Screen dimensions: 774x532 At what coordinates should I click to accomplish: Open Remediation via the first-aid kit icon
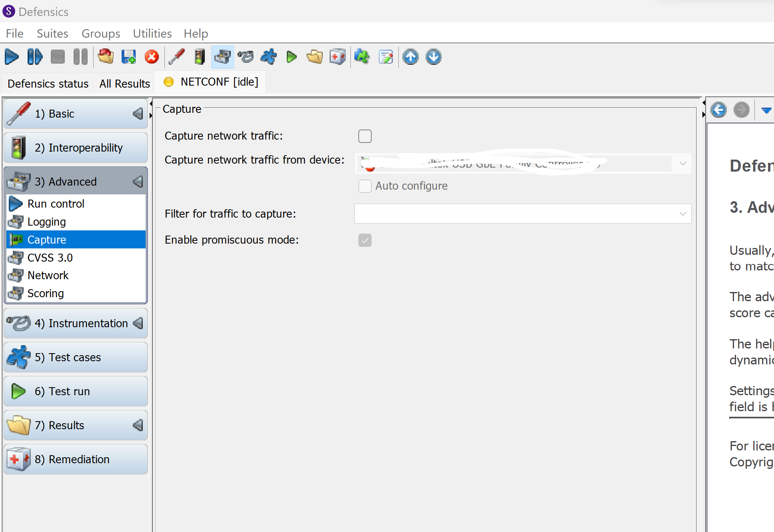(x=337, y=57)
